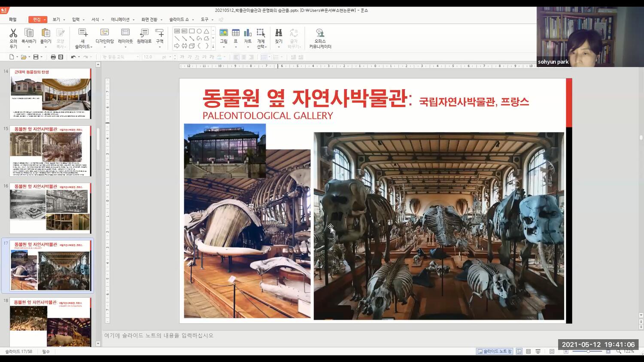Pick the triangle shape in shapes gallery
The width and height of the screenshot is (644, 362).
tap(207, 31)
